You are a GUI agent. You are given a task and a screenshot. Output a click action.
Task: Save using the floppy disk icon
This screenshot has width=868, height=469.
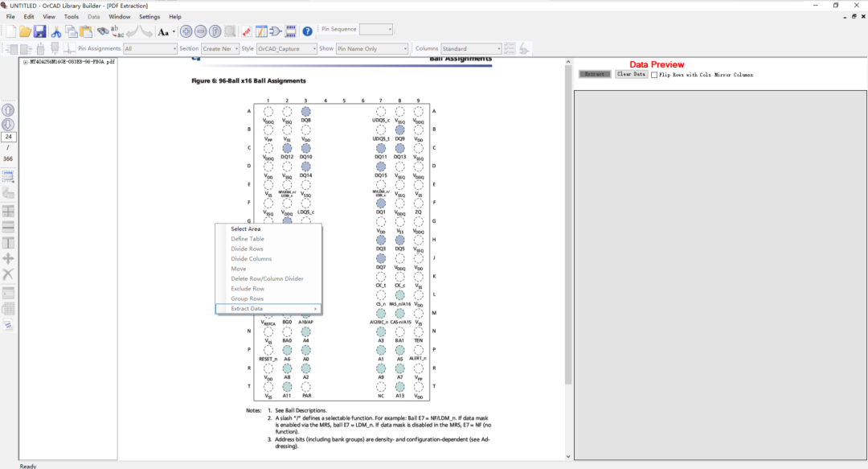pos(39,31)
